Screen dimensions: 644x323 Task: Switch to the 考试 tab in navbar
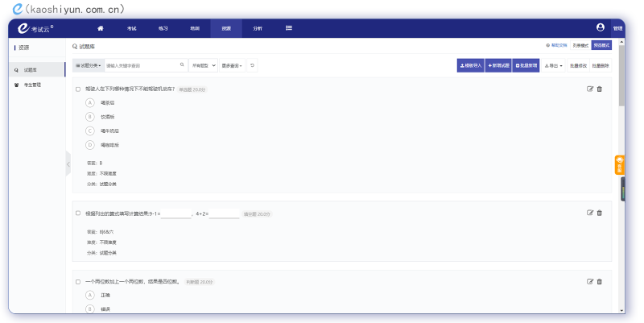pyautogui.click(x=131, y=28)
